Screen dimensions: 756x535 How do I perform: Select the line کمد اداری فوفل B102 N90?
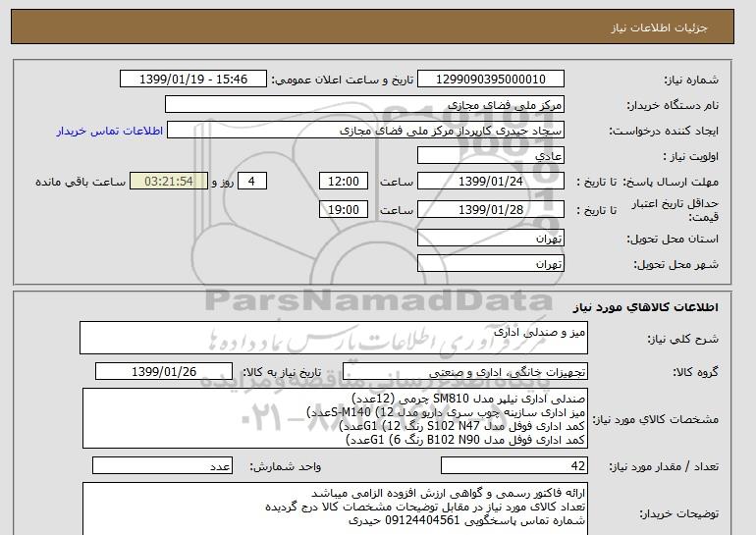[465, 440]
